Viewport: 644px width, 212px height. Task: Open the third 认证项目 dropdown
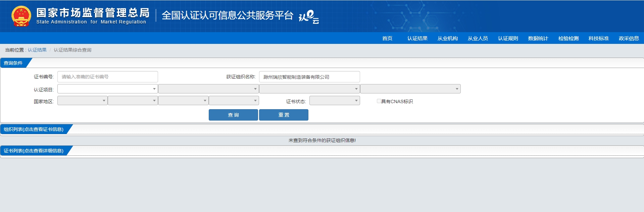pos(309,89)
